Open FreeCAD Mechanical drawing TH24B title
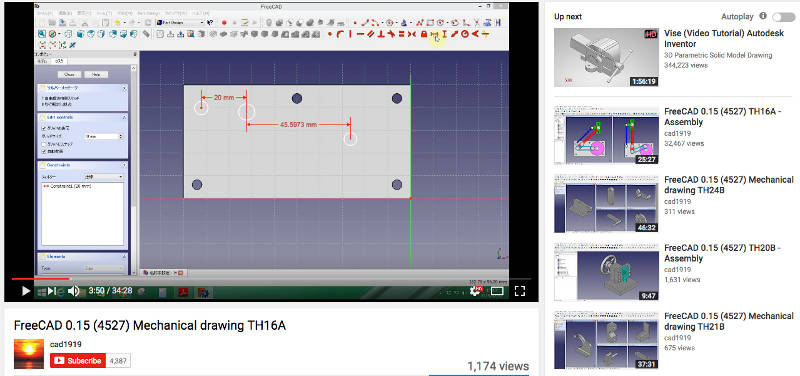Screen dimensions: 800x376 [729, 185]
